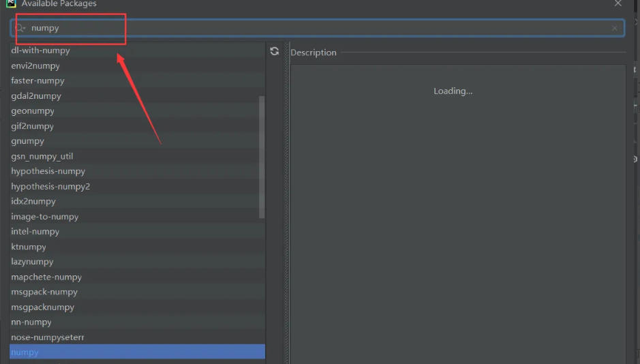640x364 pixels.
Task: Select the mapchete-numpy package
Action: [x=137, y=277]
